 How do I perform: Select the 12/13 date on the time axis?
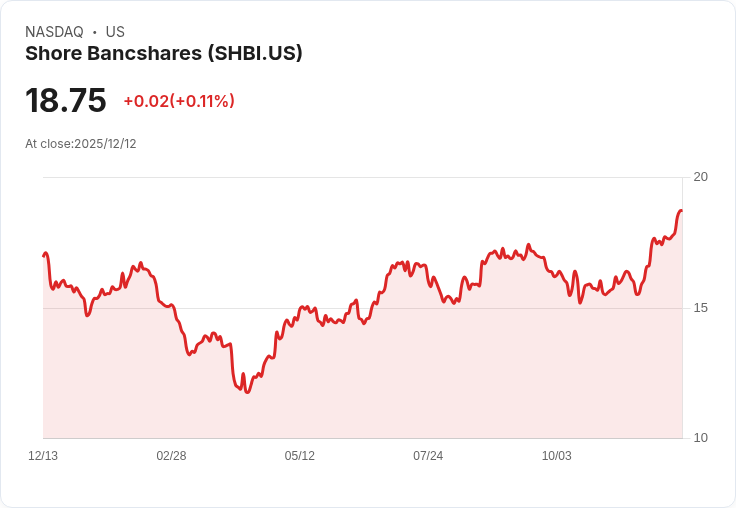[43, 456]
